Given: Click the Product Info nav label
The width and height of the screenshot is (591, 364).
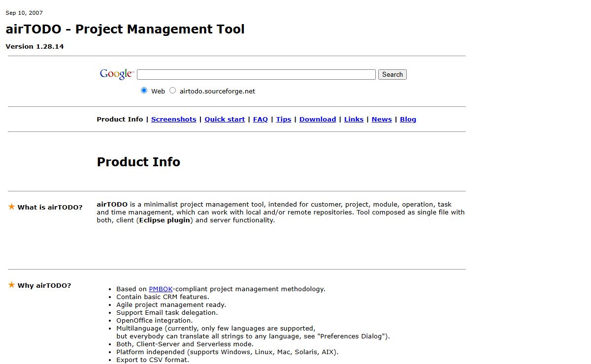Looking at the screenshot, I should click(x=120, y=119).
